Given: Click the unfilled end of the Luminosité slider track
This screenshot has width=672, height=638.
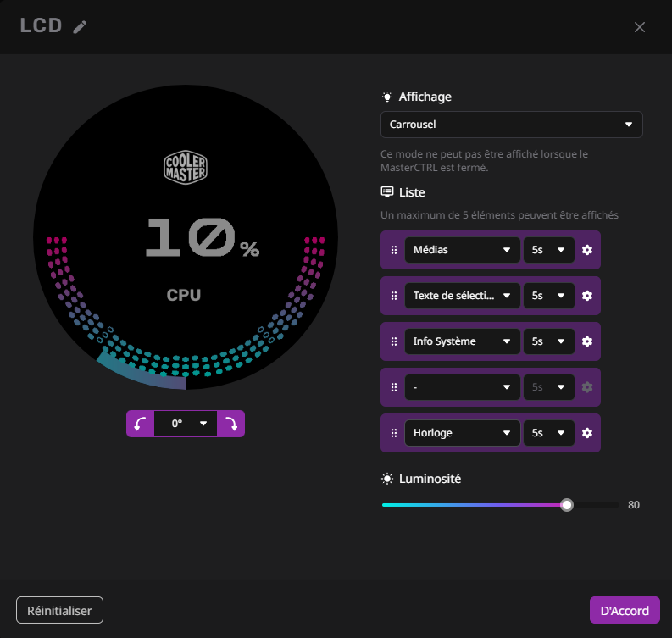Looking at the screenshot, I should (596, 505).
